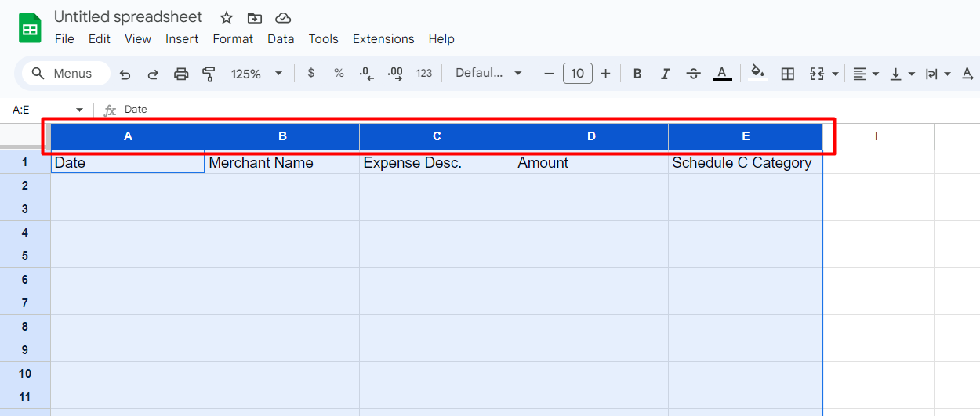This screenshot has height=416, width=980.
Task: Format as percent
Action: tap(339, 73)
